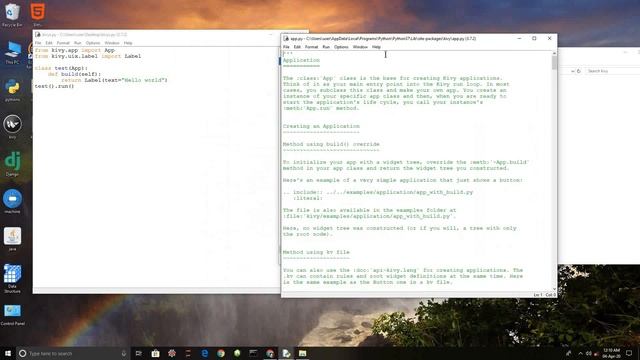
Task: Open the Windows Start menu
Action: (8, 353)
